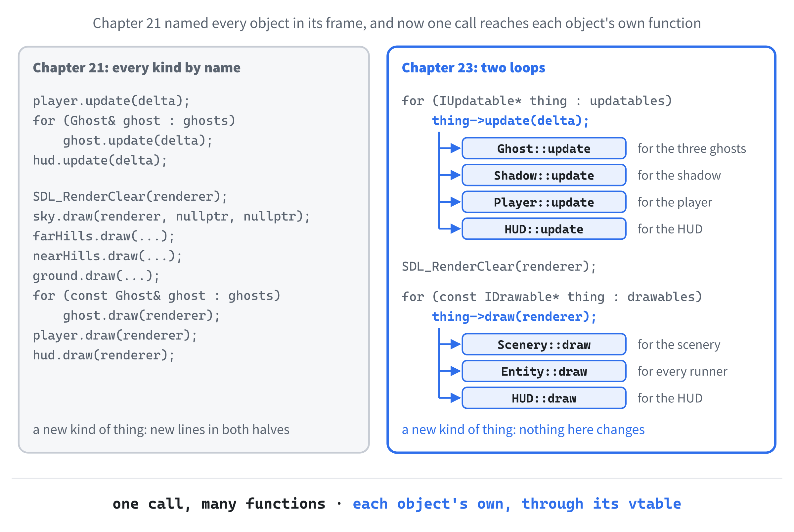
Task: Click the heading 'Chapter 21: every kind by name'
Action: [x=136, y=67]
